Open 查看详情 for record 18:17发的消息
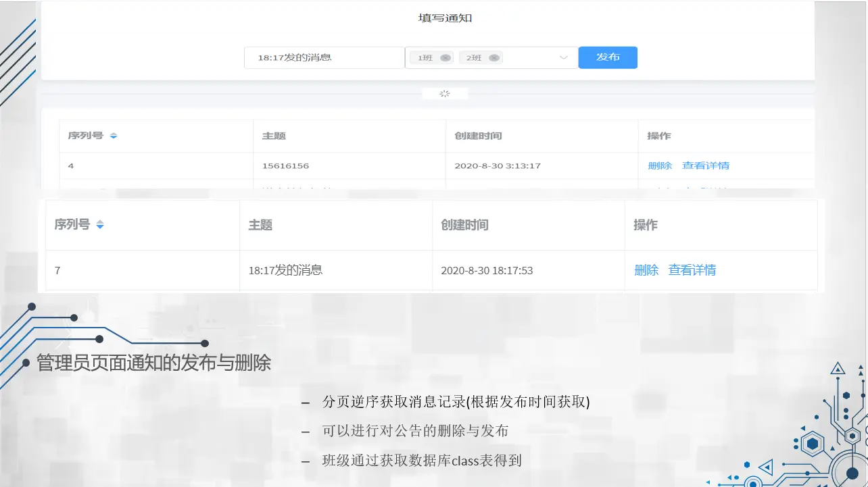The image size is (868, 487). [x=692, y=270]
